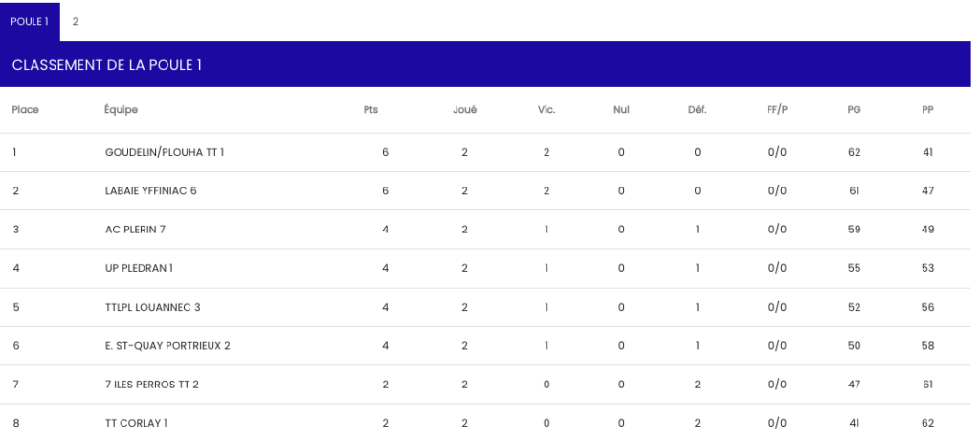Open 7 ILES PERROS TT 2 entry
This screenshot has height=440, width=980.
[x=152, y=385]
